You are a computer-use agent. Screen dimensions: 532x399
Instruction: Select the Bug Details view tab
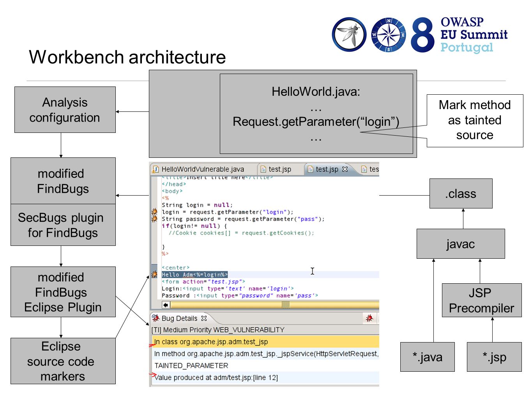(179, 318)
